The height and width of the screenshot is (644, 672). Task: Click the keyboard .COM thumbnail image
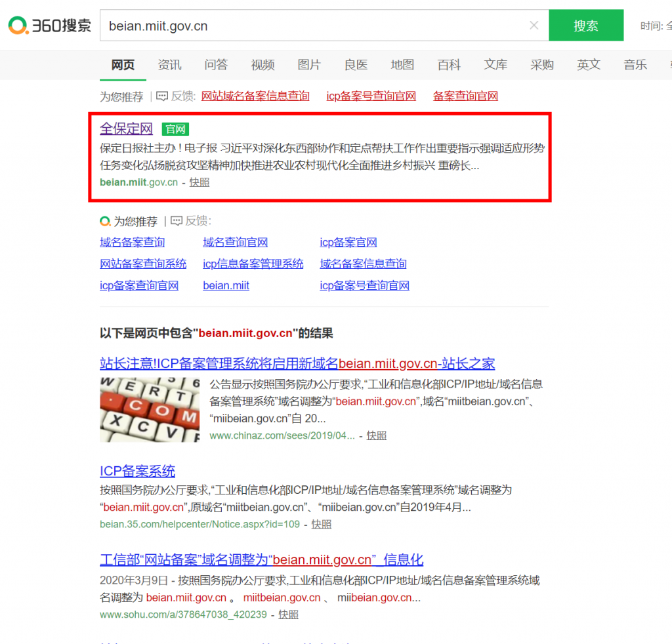[x=150, y=409]
